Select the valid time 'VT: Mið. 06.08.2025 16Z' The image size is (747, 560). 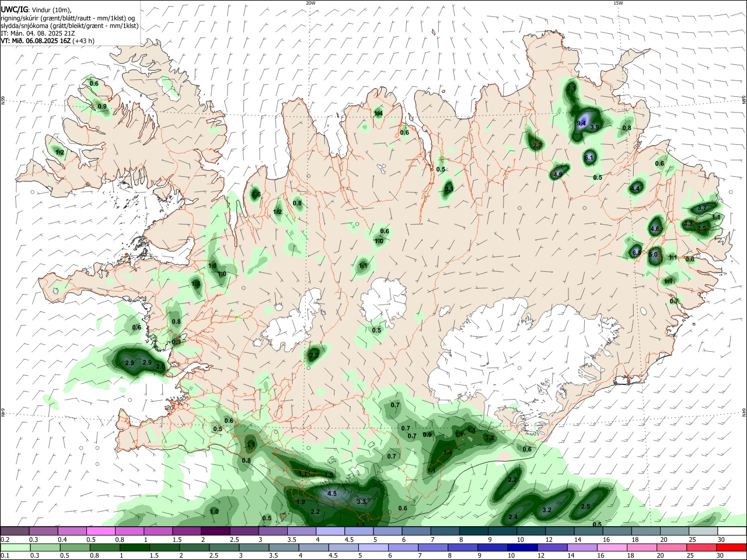point(36,41)
